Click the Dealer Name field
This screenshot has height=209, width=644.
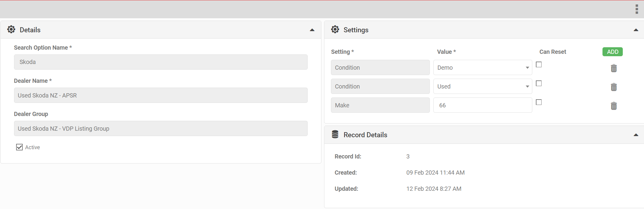tap(161, 95)
